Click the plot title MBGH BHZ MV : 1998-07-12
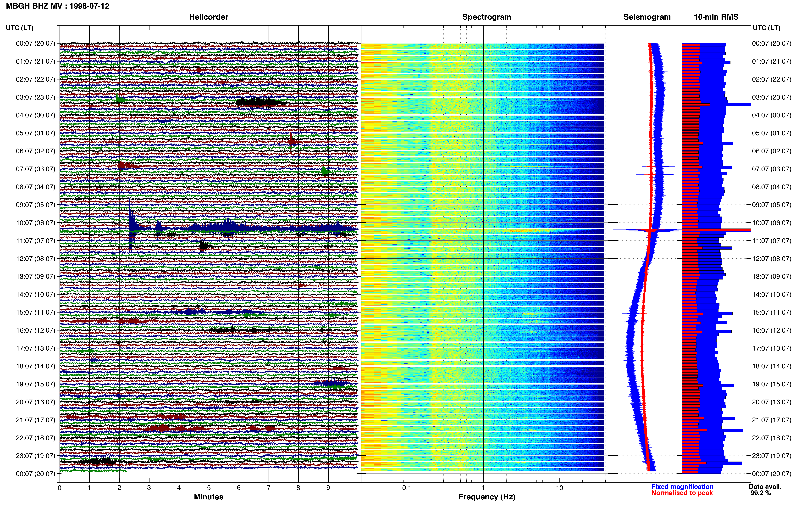812x508 pixels. [57, 6]
